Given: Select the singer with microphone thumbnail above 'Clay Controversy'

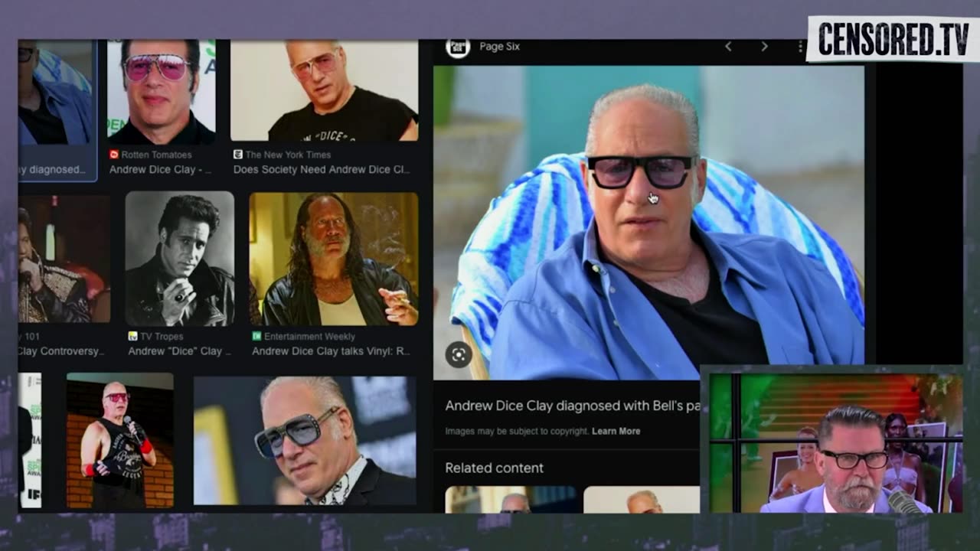Looking at the screenshot, I should tap(64, 259).
